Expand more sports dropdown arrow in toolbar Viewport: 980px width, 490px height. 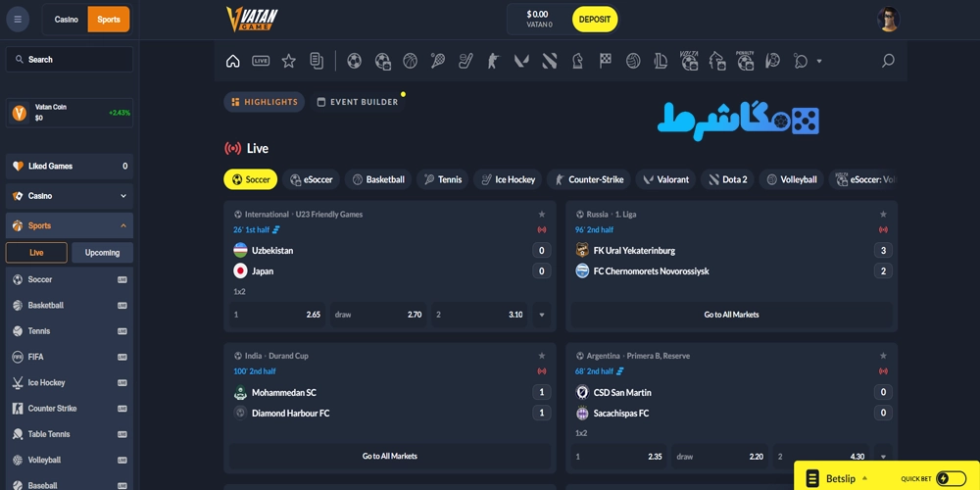click(818, 61)
